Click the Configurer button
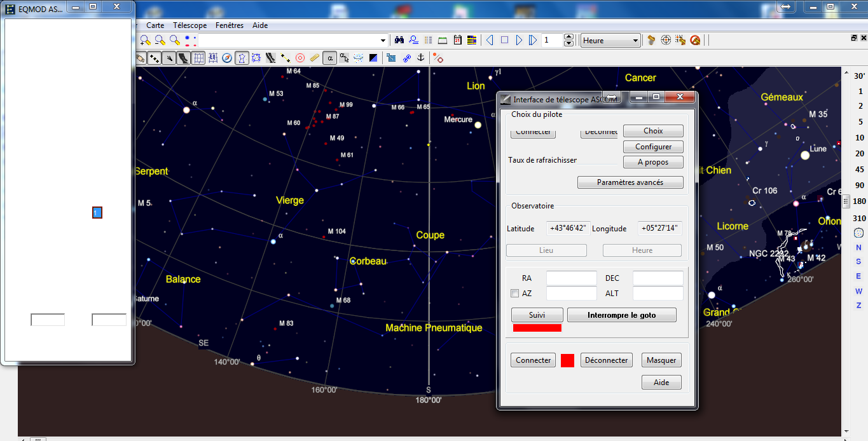 point(653,147)
